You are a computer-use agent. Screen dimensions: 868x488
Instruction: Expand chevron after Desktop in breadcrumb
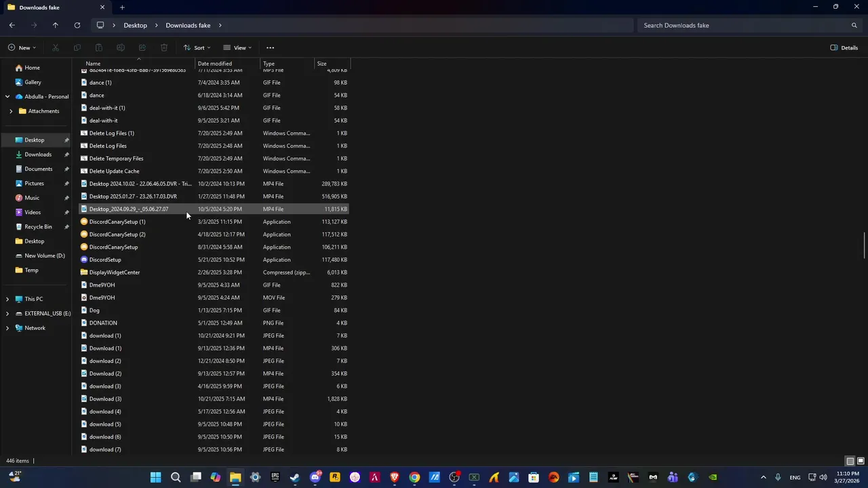[x=157, y=25]
